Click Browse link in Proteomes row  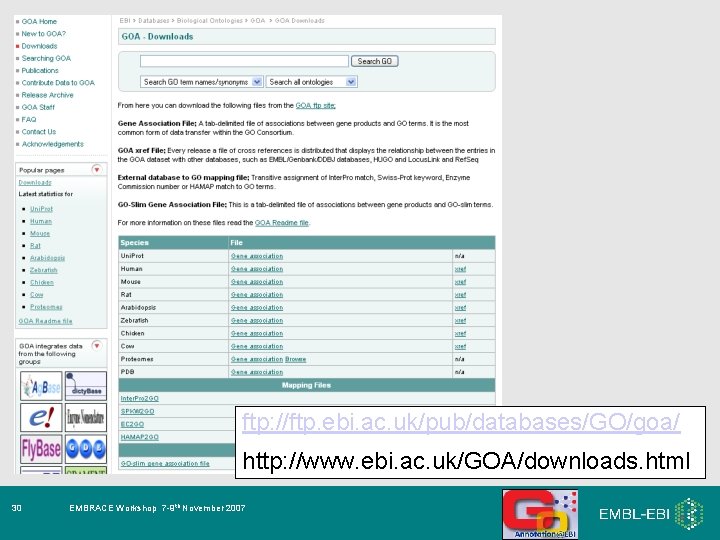coord(295,359)
